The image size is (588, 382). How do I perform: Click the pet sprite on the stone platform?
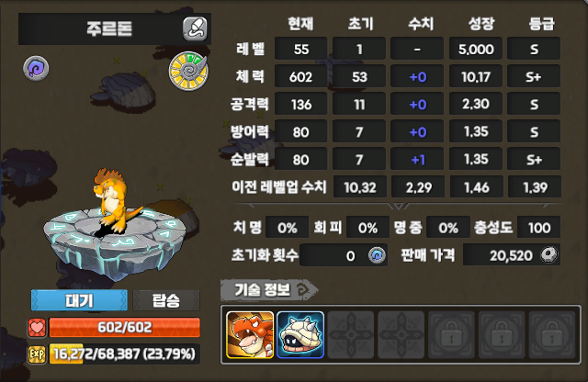pyautogui.click(x=113, y=200)
